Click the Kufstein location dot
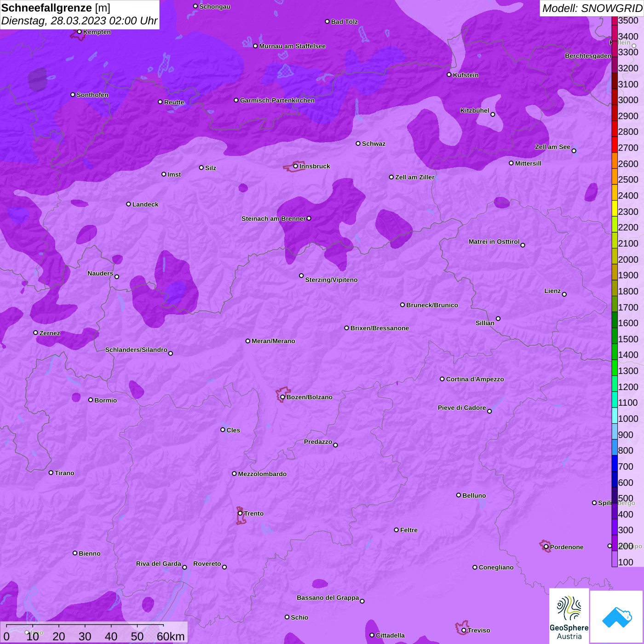 click(449, 75)
